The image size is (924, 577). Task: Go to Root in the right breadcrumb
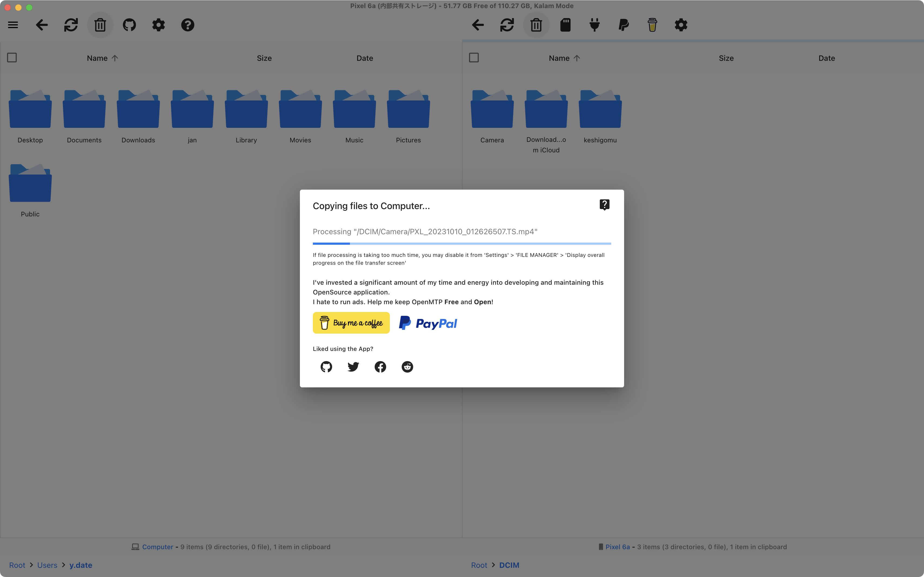pyautogui.click(x=479, y=565)
